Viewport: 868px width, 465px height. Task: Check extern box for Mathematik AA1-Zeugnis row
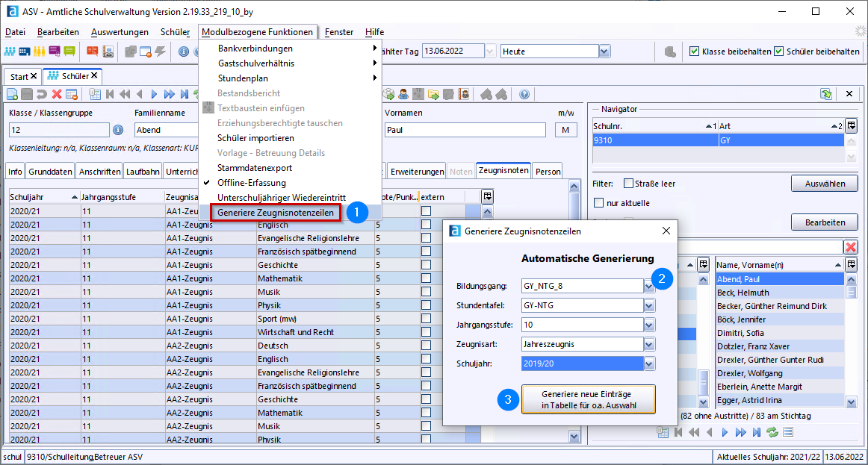(x=427, y=278)
